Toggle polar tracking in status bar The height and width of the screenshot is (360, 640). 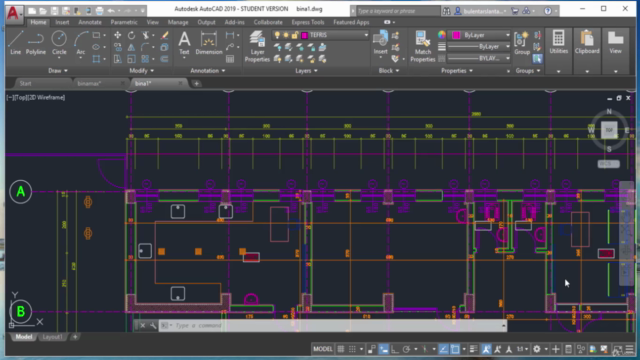(x=406, y=349)
